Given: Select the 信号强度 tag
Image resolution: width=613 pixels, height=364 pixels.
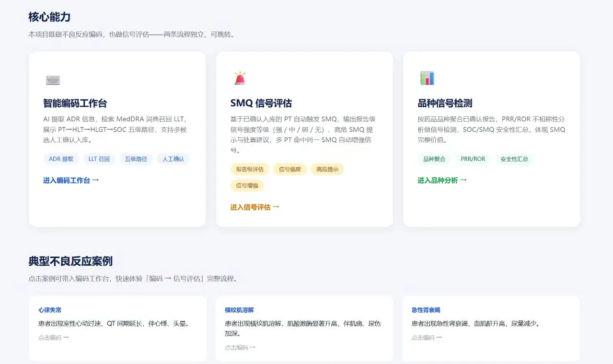Looking at the screenshot, I should click(x=290, y=169).
